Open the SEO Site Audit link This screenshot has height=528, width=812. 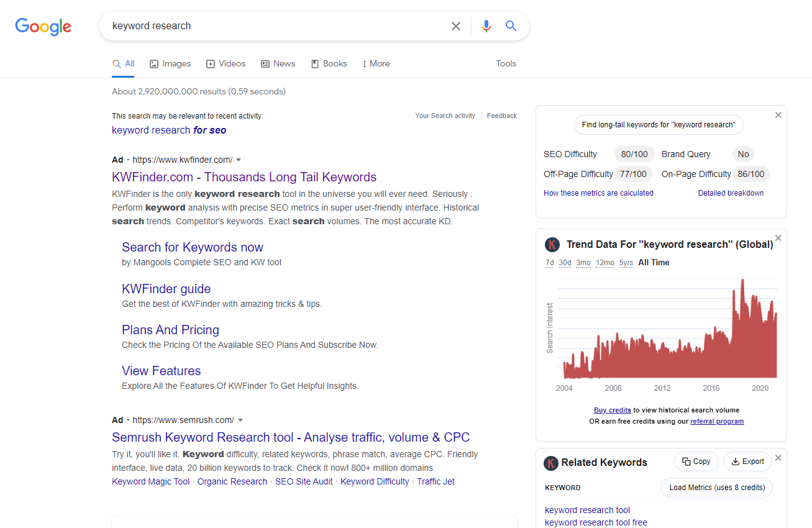(x=304, y=481)
